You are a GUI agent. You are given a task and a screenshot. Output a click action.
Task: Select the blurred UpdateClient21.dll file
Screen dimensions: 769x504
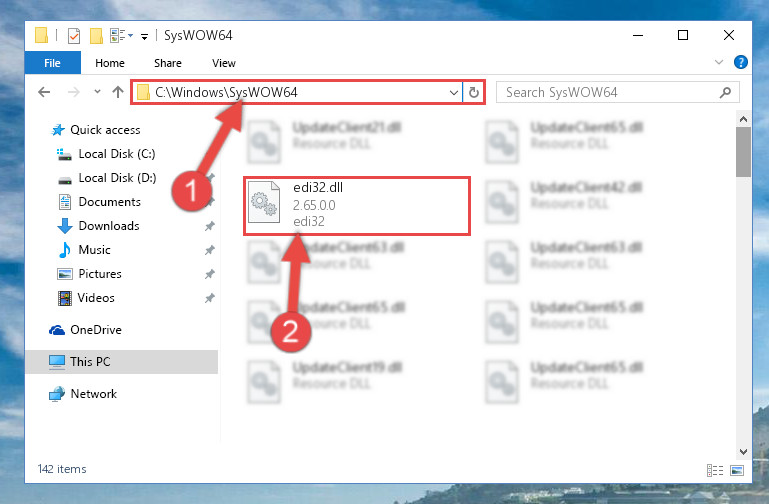pyautogui.click(x=325, y=140)
